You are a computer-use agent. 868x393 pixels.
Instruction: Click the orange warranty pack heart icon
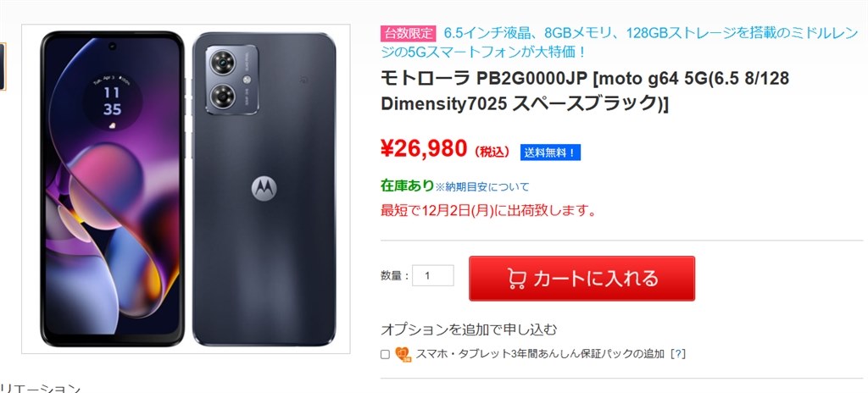click(403, 354)
